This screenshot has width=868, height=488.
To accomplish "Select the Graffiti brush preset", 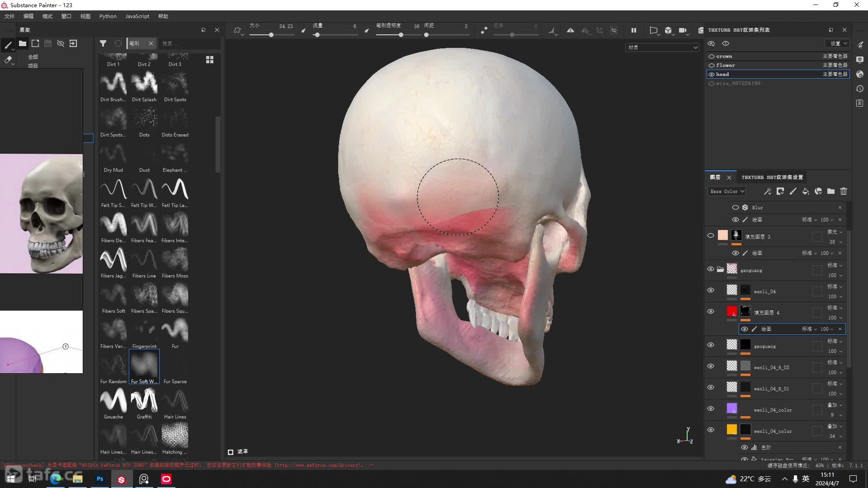I will tap(144, 404).
